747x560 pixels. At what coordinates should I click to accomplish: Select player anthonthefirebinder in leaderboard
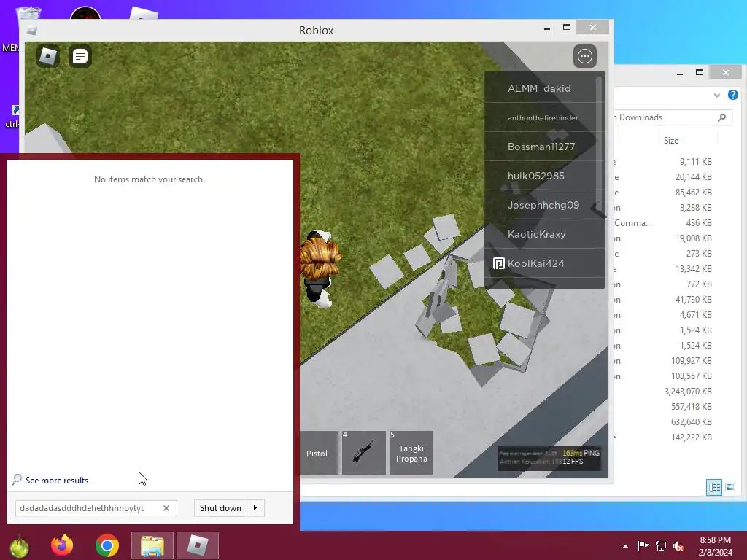click(x=542, y=117)
